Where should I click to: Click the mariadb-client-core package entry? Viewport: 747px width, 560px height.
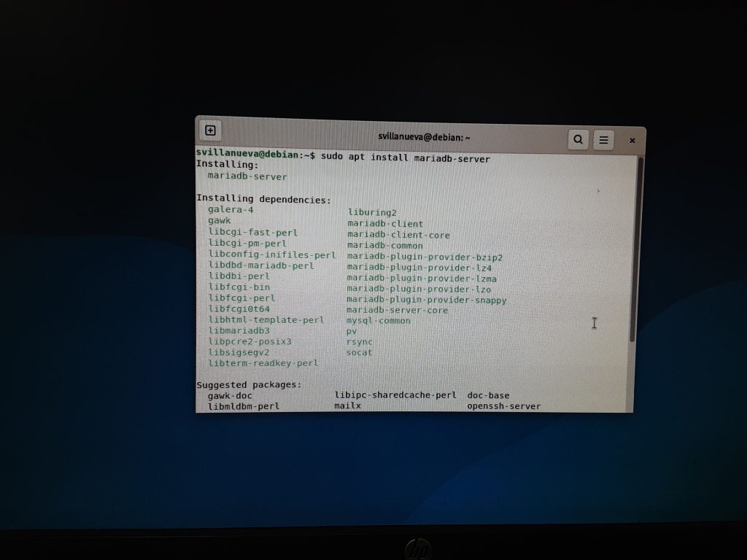(398, 236)
